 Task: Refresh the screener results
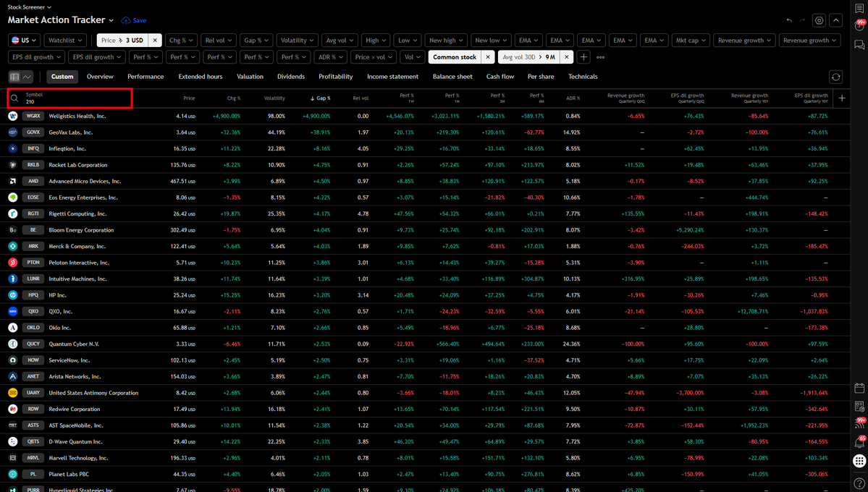[836, 77]
